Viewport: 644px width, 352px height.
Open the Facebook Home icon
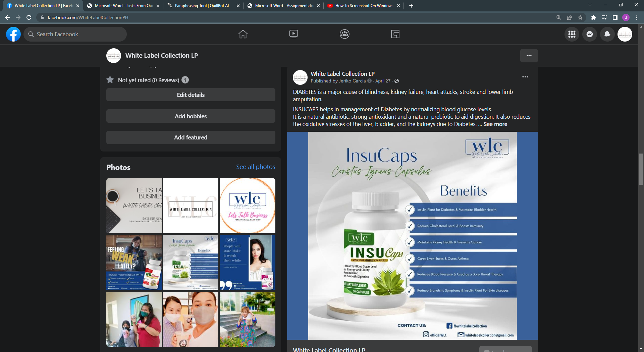(243, 34)
